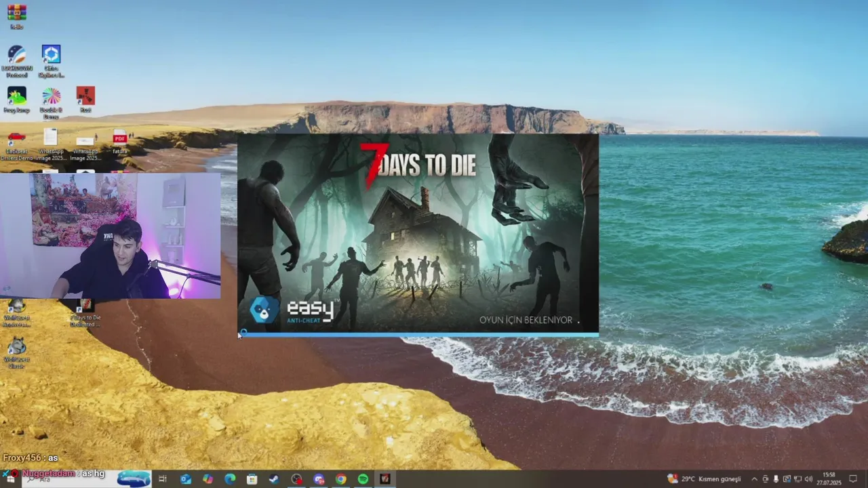The image size is (868, 488).
Task: Open the weather widget showing 29°C
Action: [705, 479]
